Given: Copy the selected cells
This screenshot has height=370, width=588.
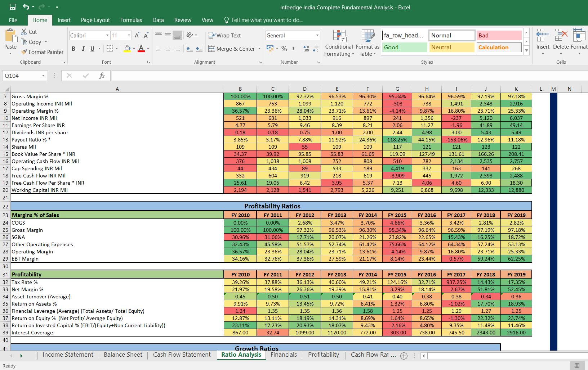Looking at the screenshot, I should tap(31, 42).
